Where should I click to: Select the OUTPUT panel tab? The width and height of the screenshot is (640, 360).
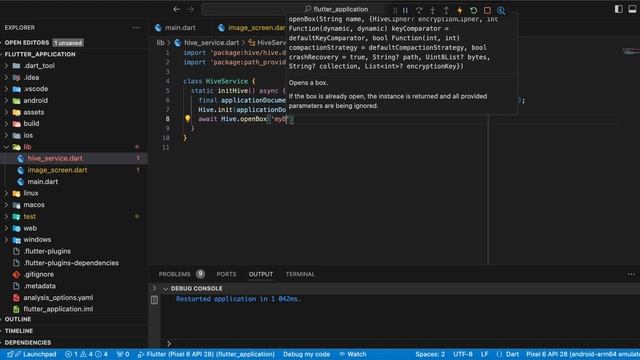261,274
